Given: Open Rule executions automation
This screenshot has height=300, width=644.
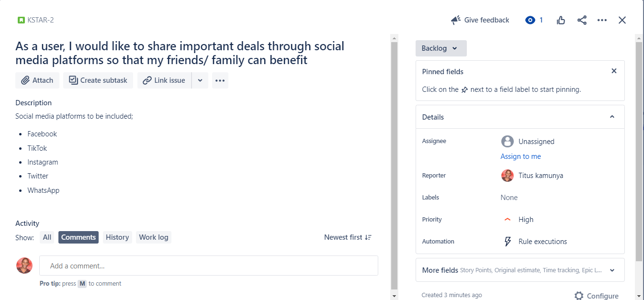Looking at the screenshot, I should point(542,242).
